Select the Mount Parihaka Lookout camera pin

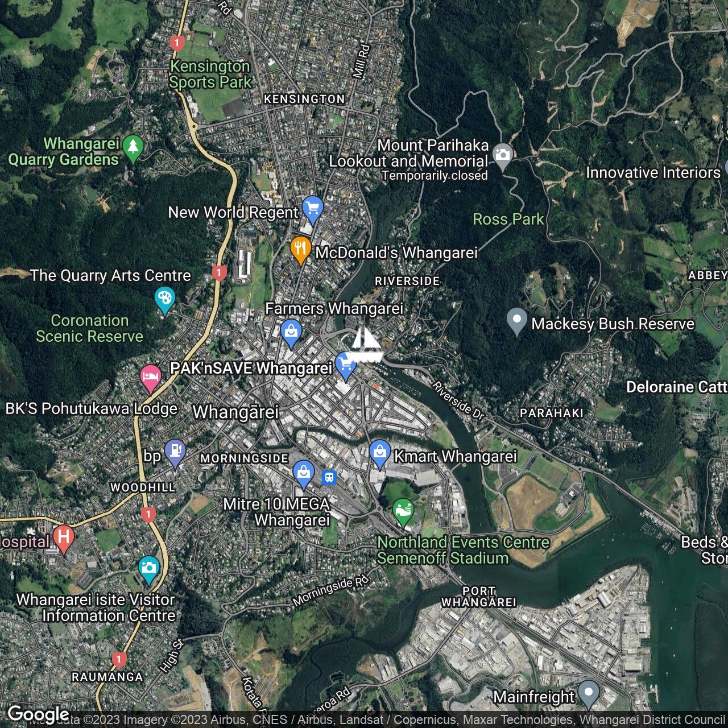tap(503, 155)
